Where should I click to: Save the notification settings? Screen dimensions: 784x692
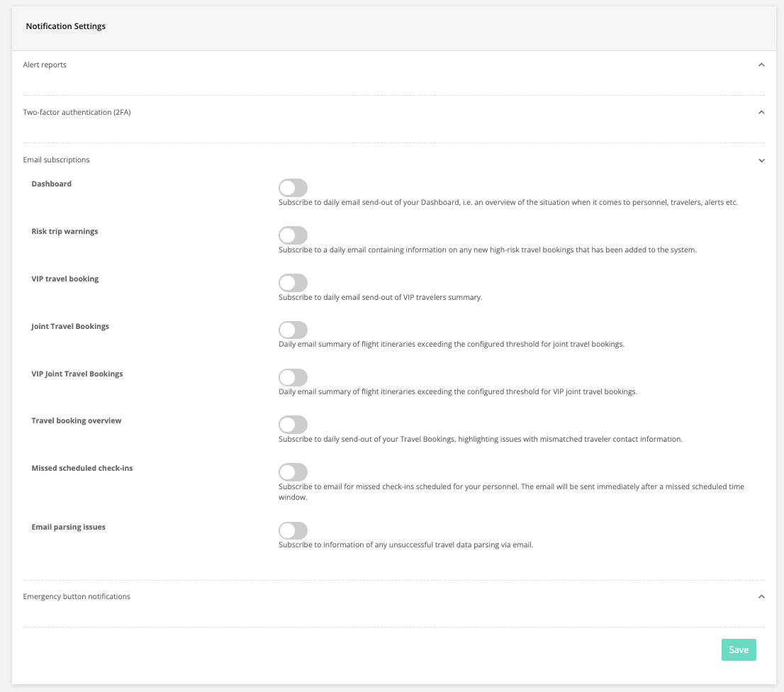(739, 649)
